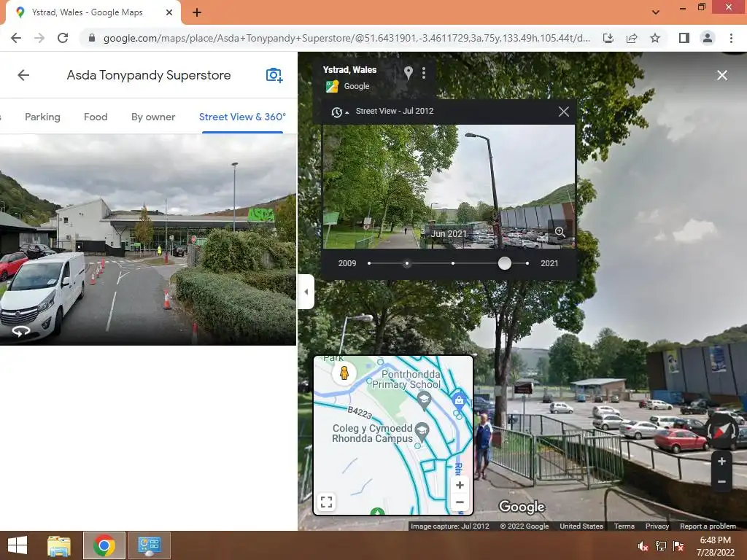747x560 pixels.
Task: Select the middle timeline point on slider
Action: (452, 263)
